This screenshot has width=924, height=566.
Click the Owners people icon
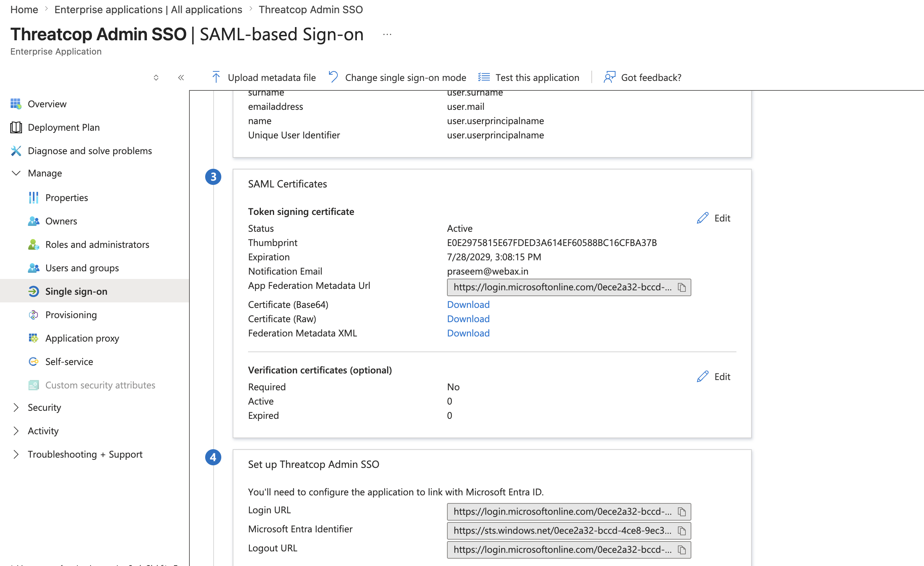(x=33, y=221)
